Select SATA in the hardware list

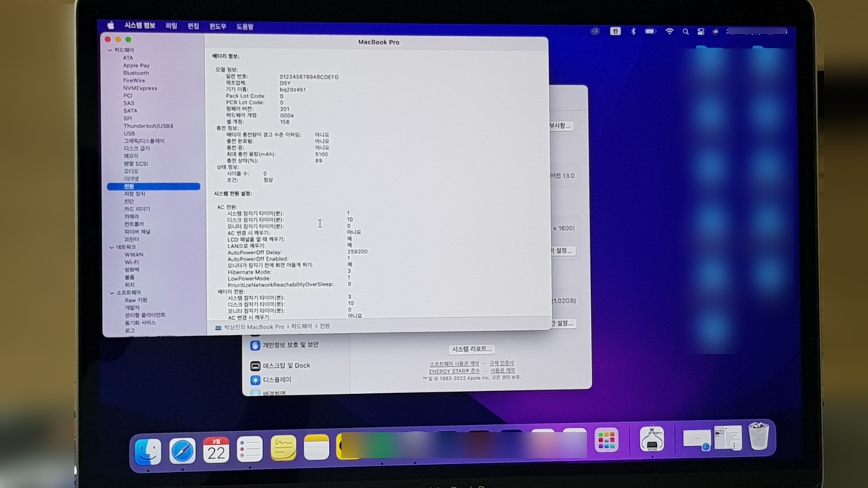[129, 111]
